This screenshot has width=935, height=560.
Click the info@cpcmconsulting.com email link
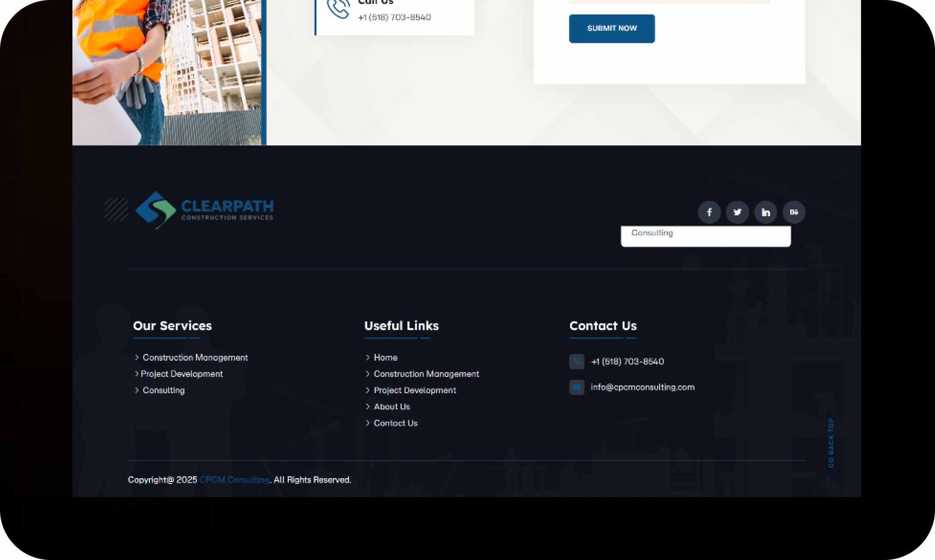pyautogui.click(x=642, y=387)
